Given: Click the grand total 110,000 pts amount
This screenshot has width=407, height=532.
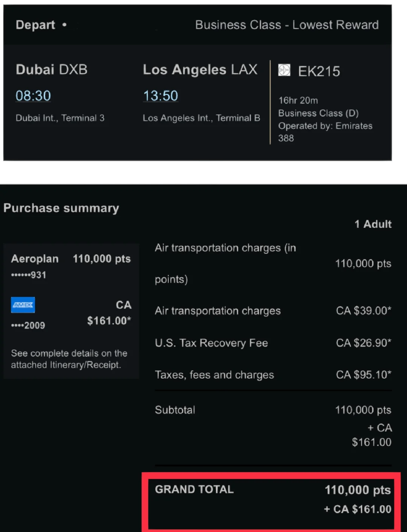Looking at the screenshot, I should (x=357, y=490).
